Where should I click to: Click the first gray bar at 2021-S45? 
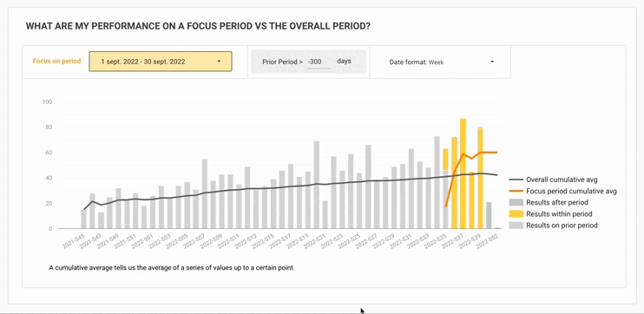pos(84,219)
